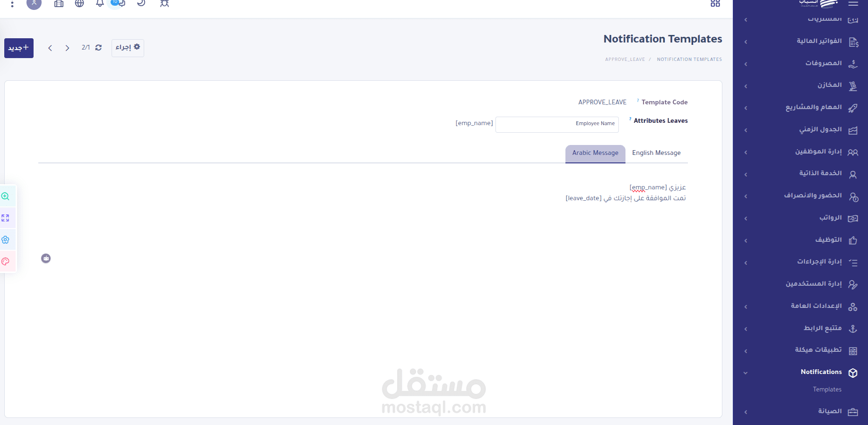Open the floating chatbot robot icon

click(46, 258)
